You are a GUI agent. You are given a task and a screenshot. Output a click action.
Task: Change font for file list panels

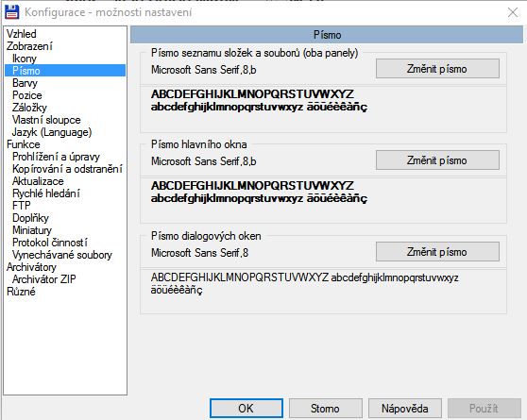437,69
